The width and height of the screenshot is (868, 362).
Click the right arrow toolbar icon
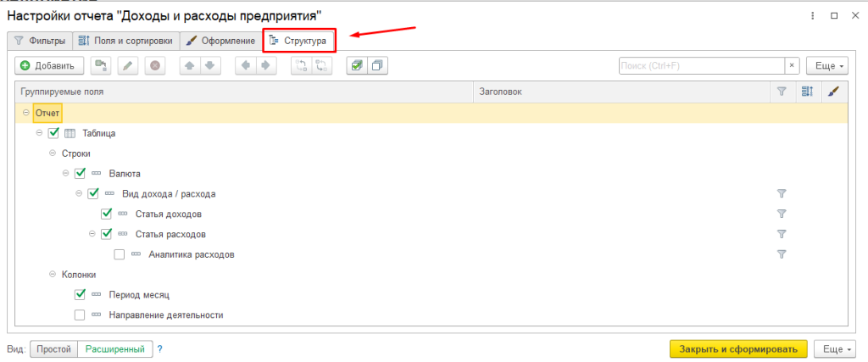tap(265, 66)
